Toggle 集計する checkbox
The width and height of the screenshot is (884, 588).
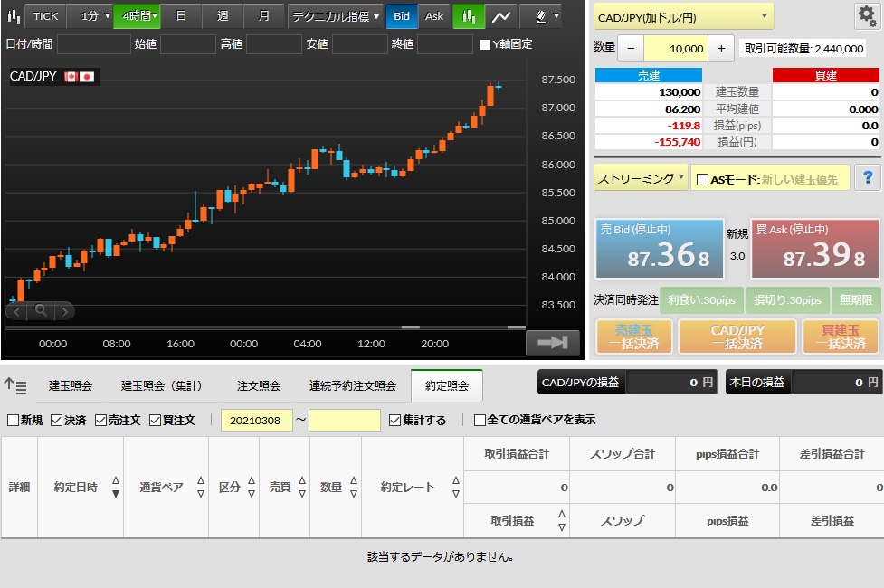(395, 420)
